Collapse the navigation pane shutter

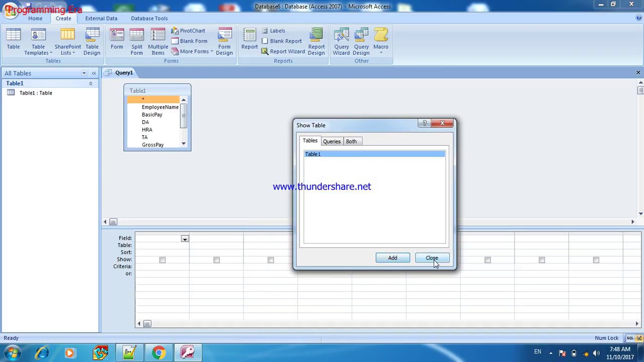tap(94, 73)
